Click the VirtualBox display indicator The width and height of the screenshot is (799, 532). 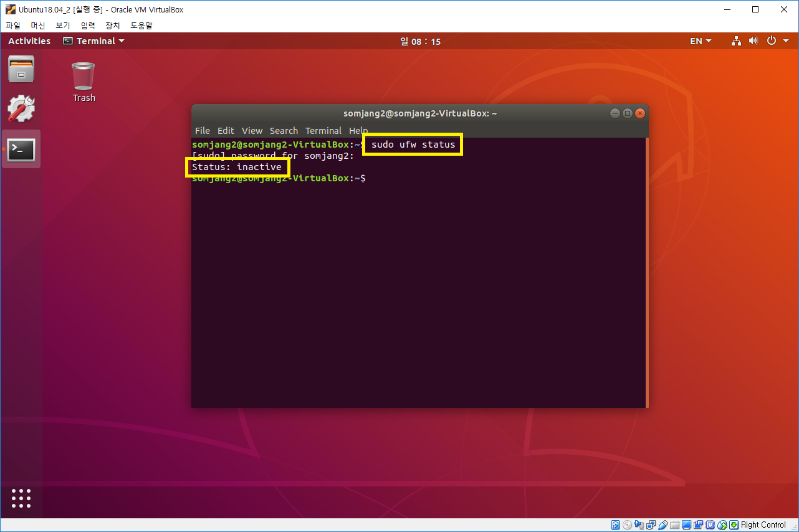click(687, 525)
